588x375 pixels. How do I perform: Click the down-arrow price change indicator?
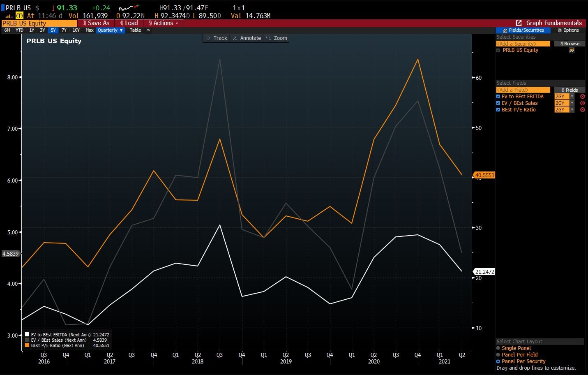(x=53, y=8)
